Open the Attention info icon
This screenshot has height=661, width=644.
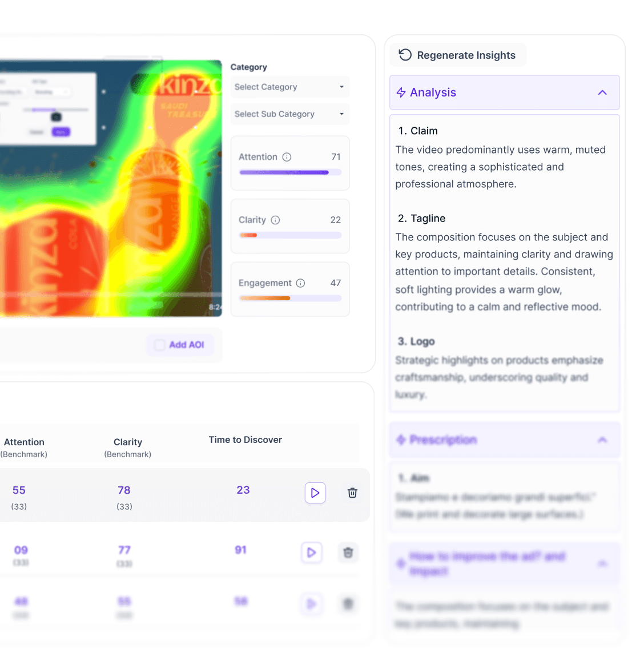point(287,157)
